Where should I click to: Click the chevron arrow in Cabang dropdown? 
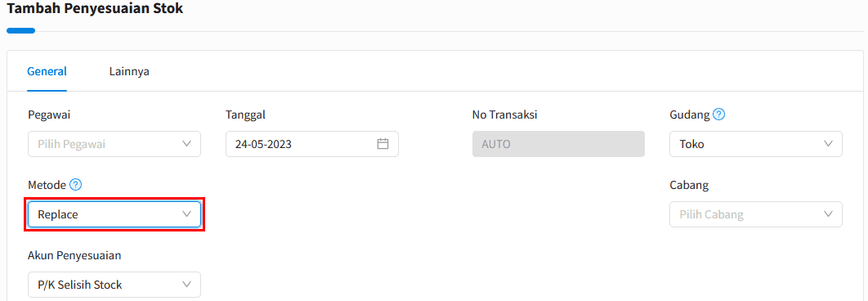coord(828,214)
